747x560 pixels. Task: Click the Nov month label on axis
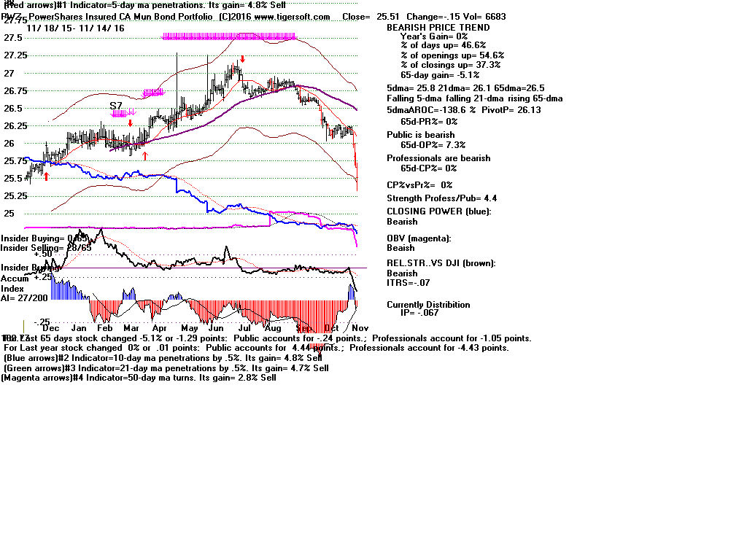360,329
